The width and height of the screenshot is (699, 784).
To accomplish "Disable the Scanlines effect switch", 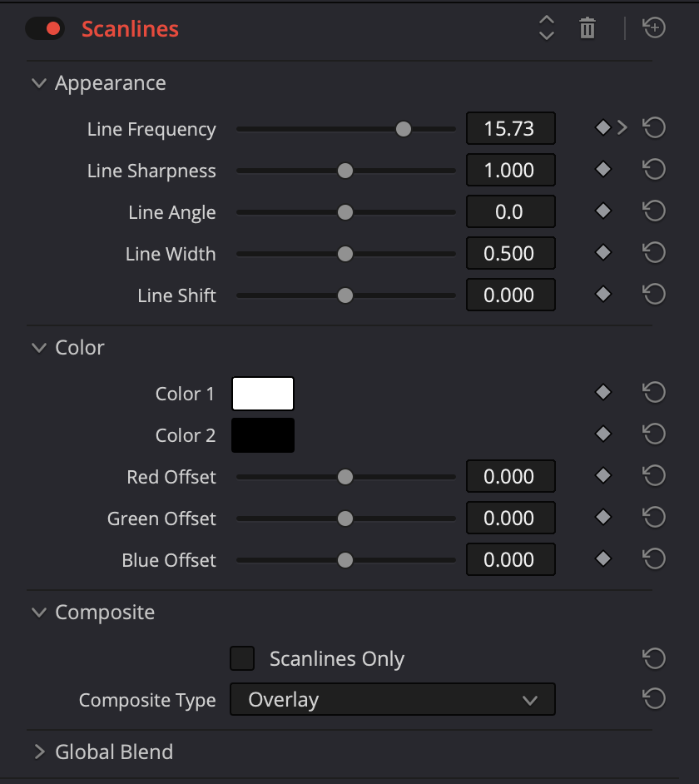I will [x=45, y=27].
